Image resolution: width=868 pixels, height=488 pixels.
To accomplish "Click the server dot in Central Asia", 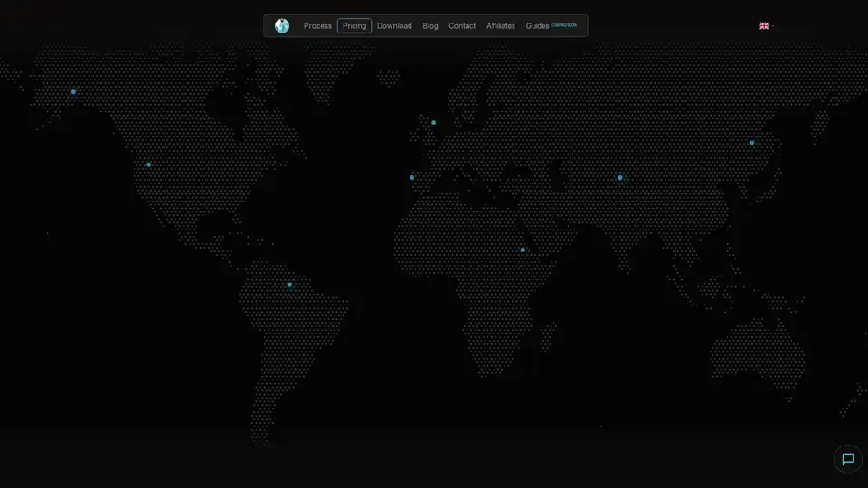I will click(x=620, y=177).
